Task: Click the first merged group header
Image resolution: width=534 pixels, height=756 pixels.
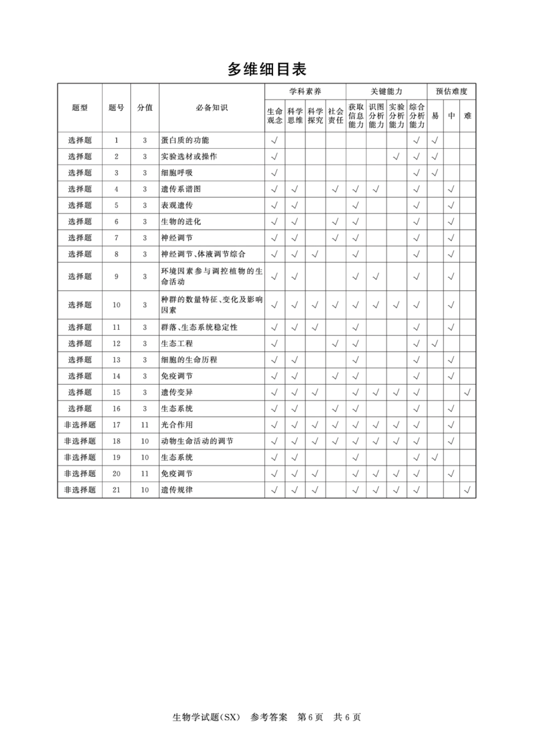Action: point(304,90)
